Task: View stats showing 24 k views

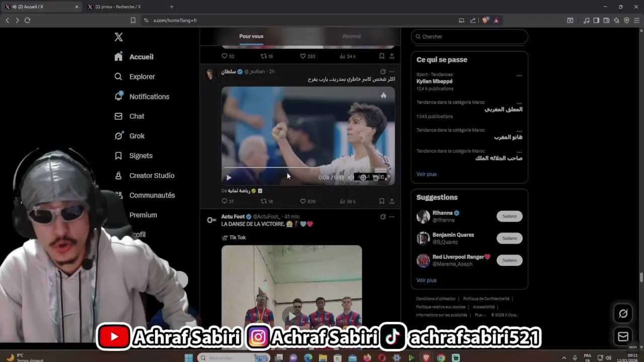Action: (x=348, y=56)
